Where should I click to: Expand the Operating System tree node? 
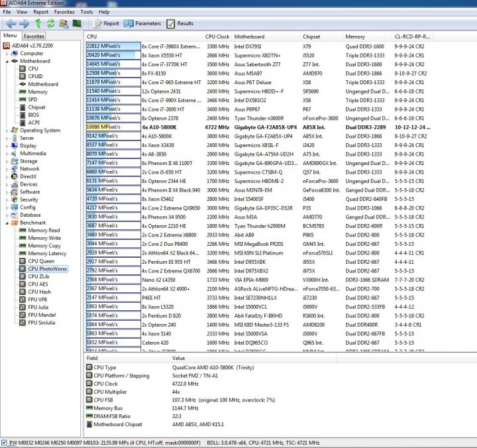click(x=7, y=131)
